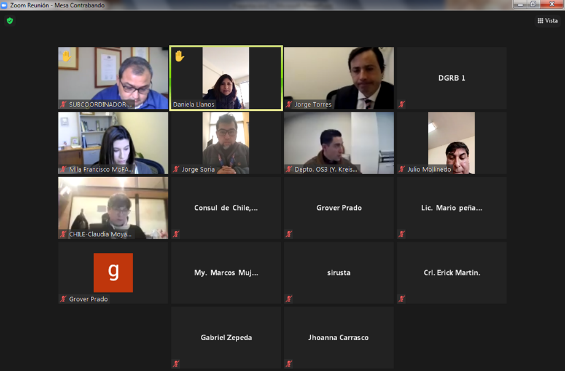The image size is (565, 371).
Task: Click muted mic icon on sirusta tile
Action: (x=289, y=299)
